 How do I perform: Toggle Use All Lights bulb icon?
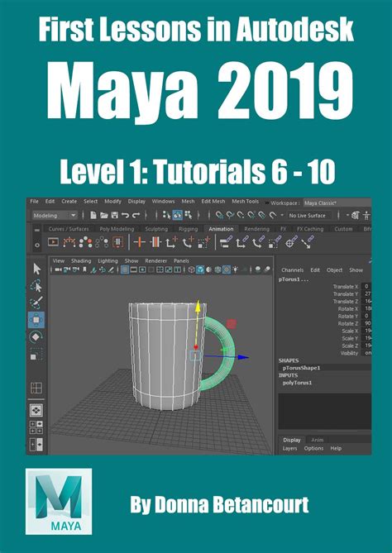tap(235, 269)
